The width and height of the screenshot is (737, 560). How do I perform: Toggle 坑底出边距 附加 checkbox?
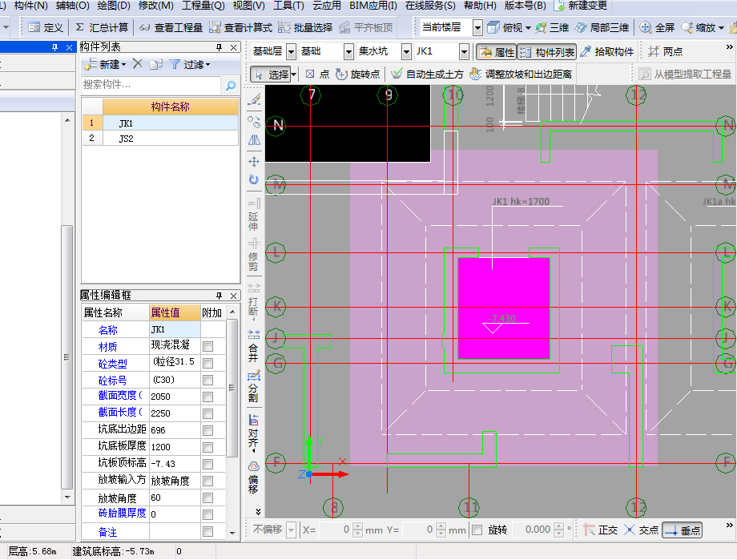tap(208, 431)
